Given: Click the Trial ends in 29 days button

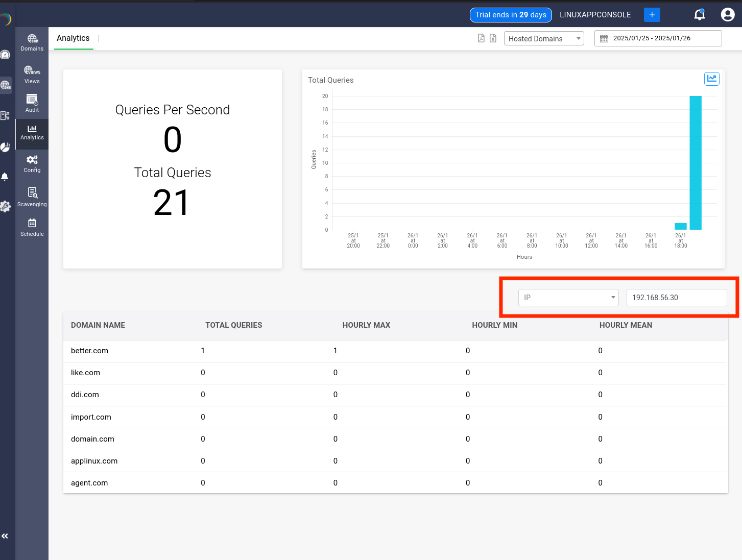Looking at the screenshot, I should tap(510, 15).
